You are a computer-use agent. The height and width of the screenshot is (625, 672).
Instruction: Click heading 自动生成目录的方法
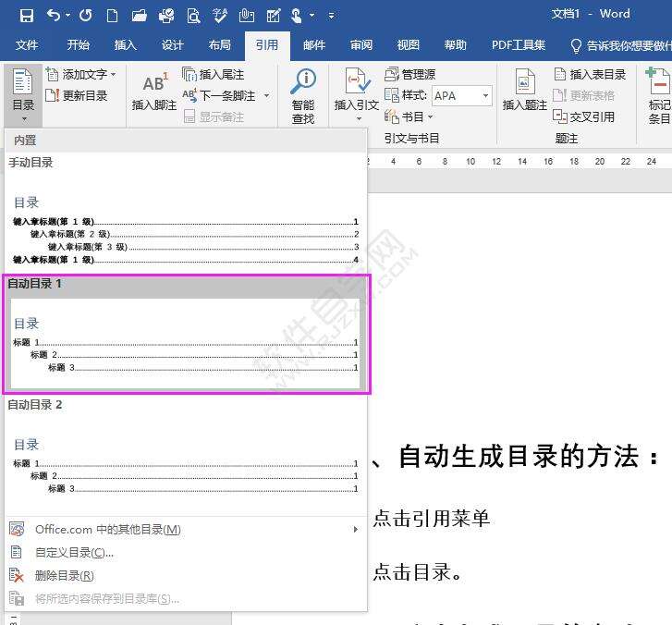click(519, 456)
